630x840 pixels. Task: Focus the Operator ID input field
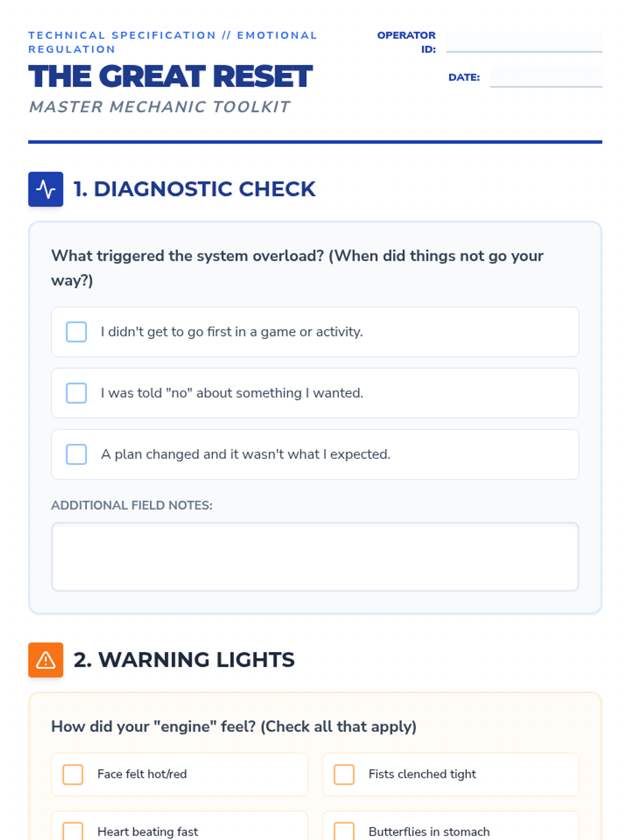point(524,42)
